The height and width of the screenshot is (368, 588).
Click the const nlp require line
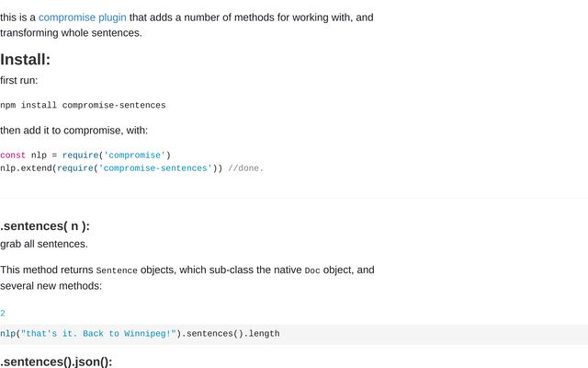click(x=85, y=155)
